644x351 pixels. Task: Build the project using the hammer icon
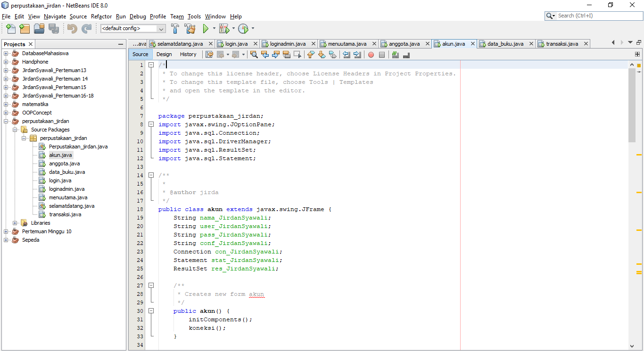point(175,28)
